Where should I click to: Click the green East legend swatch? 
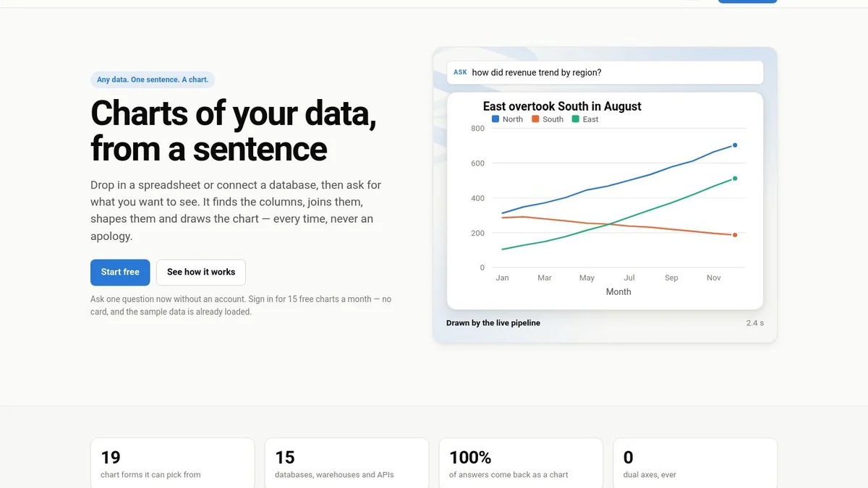(576, 119)
